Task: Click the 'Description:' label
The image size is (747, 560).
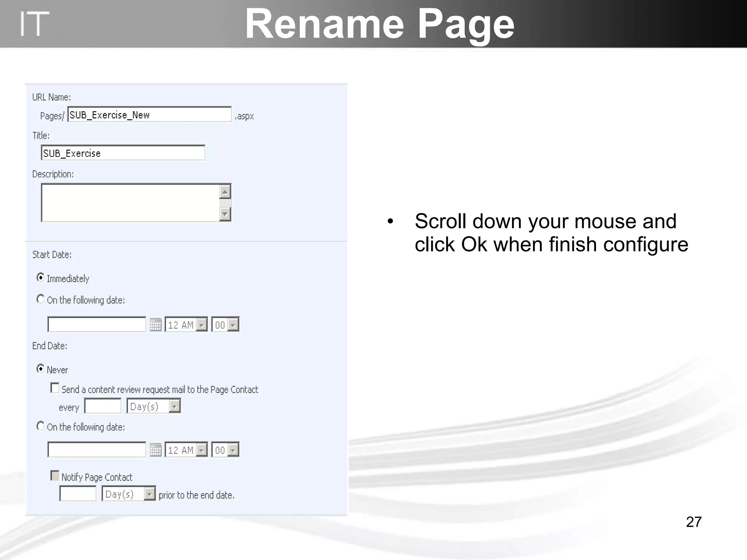Action: [53, 174]
